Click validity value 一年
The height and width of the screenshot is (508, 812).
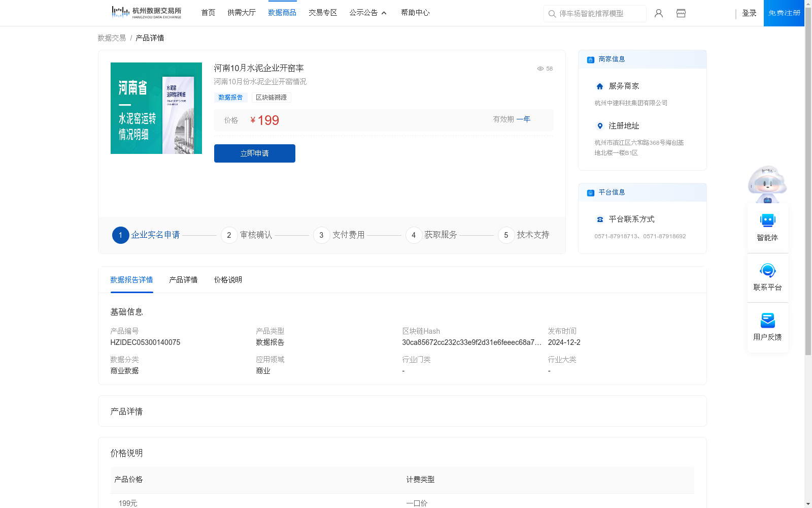pyautogui.click(x=523, y=119)
